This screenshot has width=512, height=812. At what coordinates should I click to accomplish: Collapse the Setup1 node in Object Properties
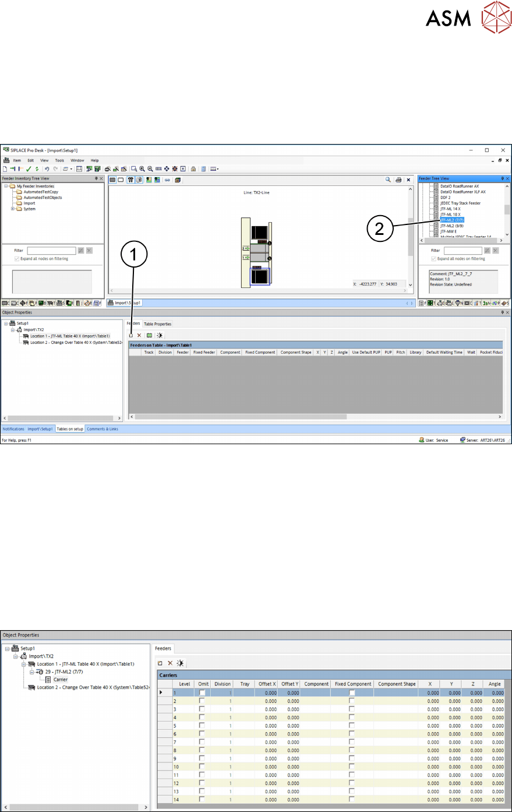(x=6, y=323)
